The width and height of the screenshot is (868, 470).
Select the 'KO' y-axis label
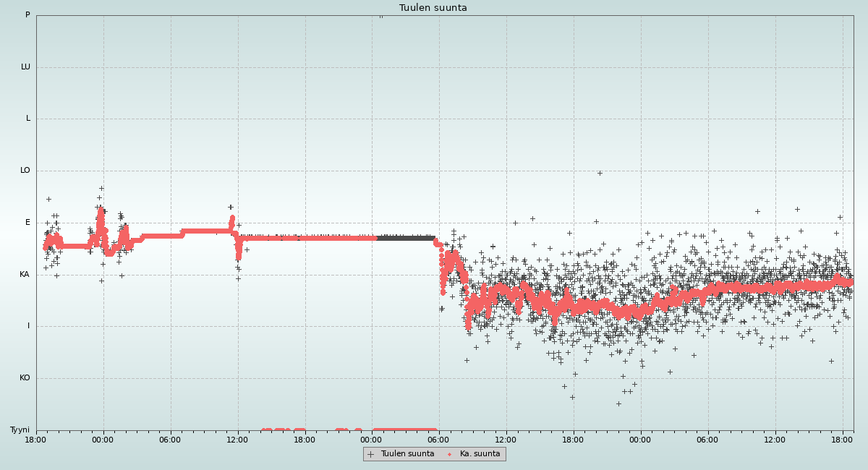[25, 378]
